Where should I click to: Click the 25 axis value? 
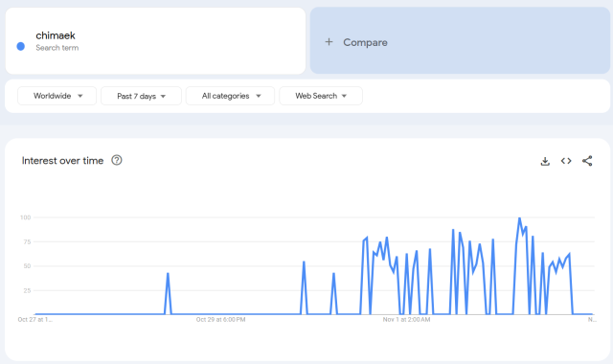(27, 291)
